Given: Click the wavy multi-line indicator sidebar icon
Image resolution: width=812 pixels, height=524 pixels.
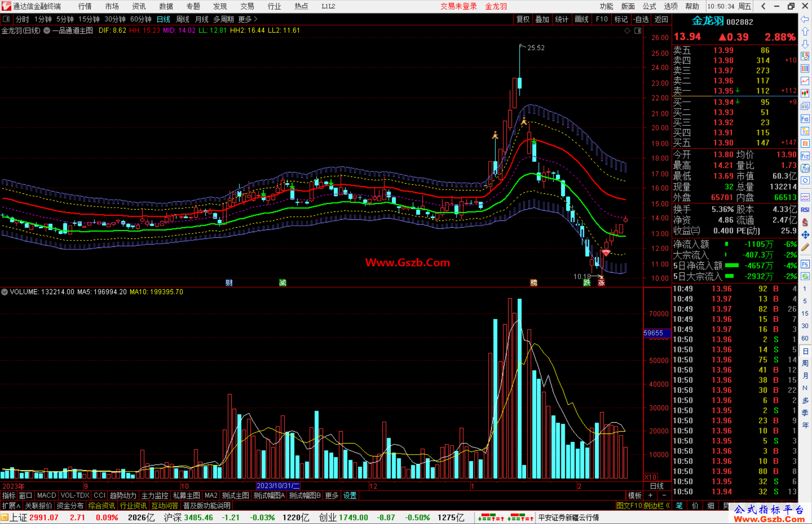Looking at the screenshot, I should (x=805, y=197).
